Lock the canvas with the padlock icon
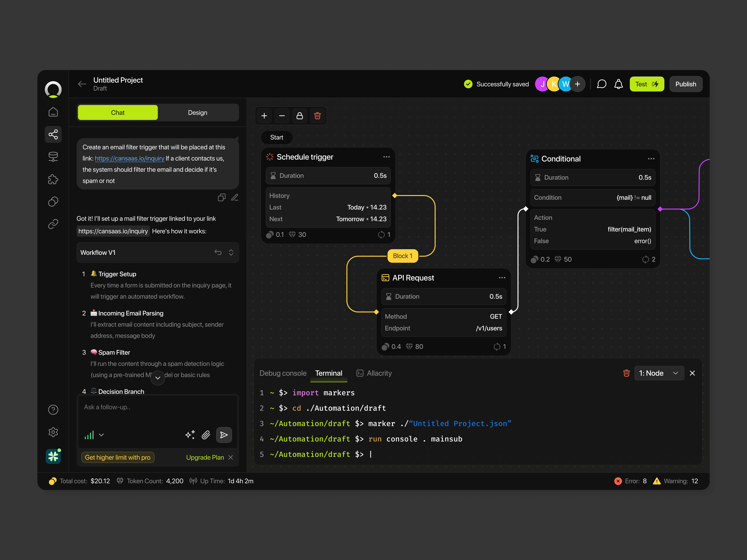 [300, 116]
